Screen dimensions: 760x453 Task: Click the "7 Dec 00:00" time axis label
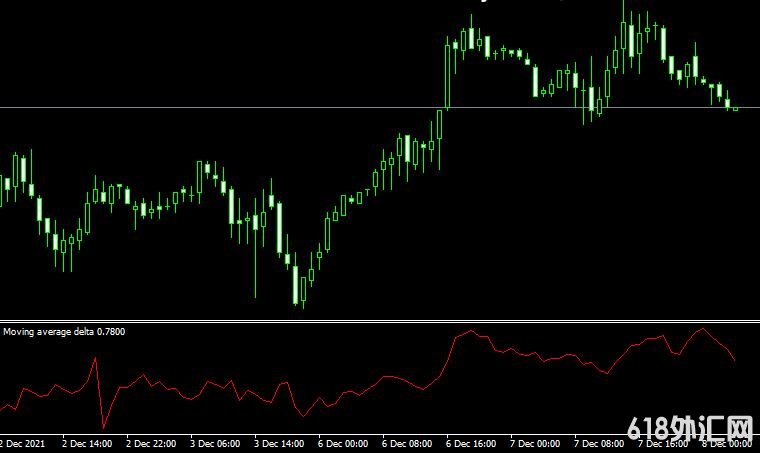click(x=535, y=444)
